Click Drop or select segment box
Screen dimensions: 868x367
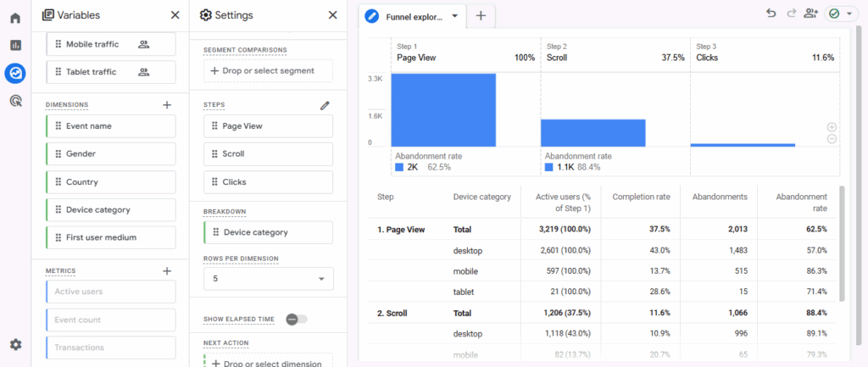(x=268, y=70)
